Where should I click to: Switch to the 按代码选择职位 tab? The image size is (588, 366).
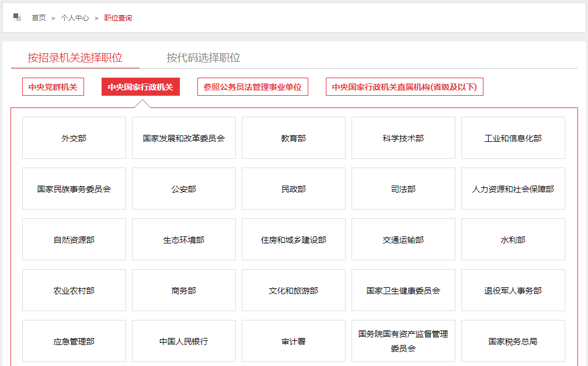(205, 58)
